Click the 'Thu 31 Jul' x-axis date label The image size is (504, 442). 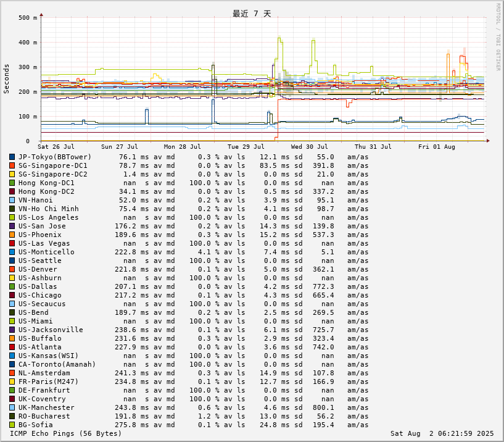[373, 147]
